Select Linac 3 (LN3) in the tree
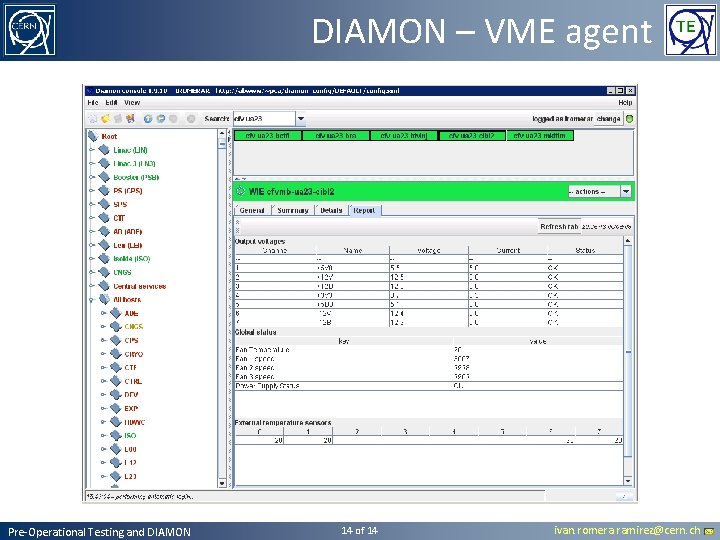Viewport: 720px width, 540px height. pyautogui.click(x=134, y=163)
